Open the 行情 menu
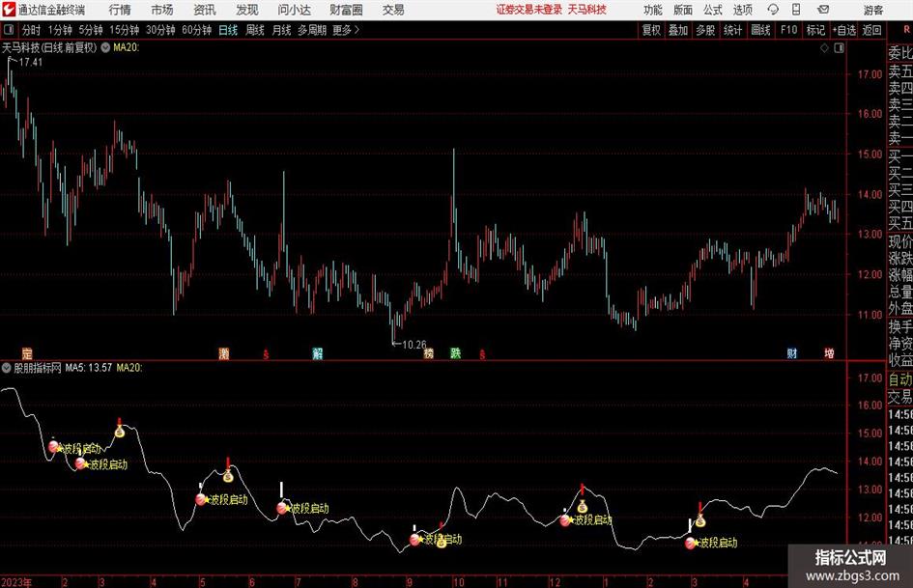The width and height of the screenshot is (913, 588). click(x=120, y=10)
